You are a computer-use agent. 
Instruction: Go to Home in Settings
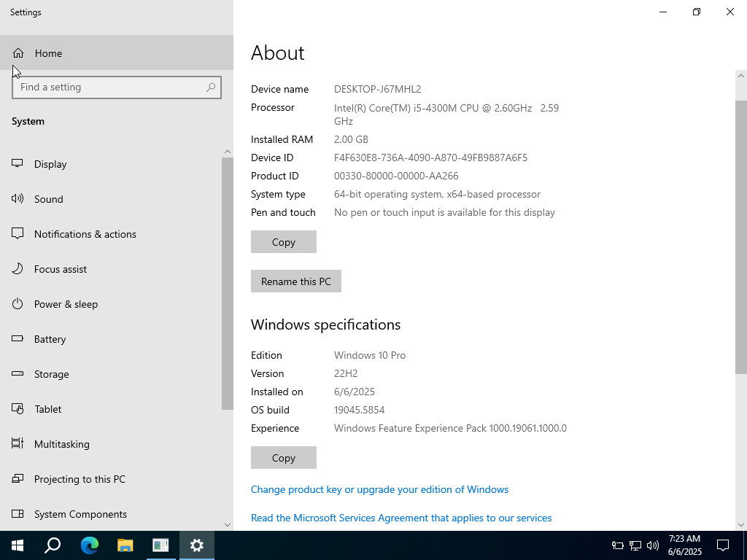pyautogui.click(x=117, y=52)
